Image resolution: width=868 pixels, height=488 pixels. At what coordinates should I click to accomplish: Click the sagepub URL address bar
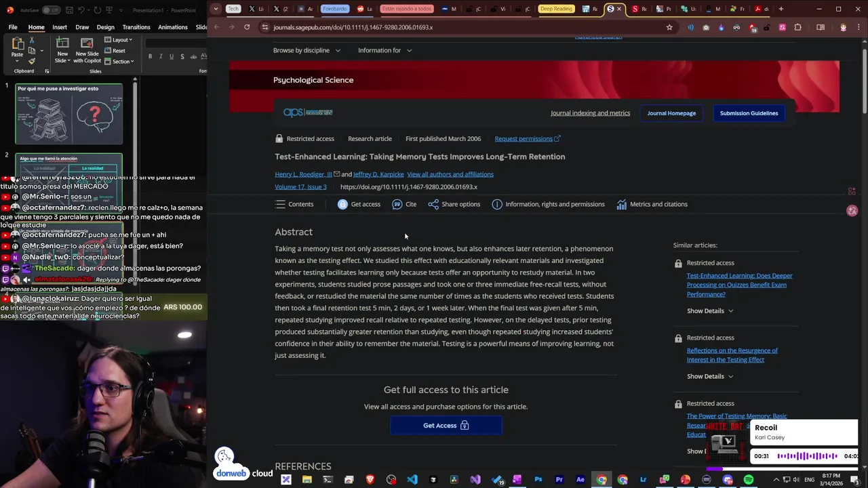tap(468, 27)
